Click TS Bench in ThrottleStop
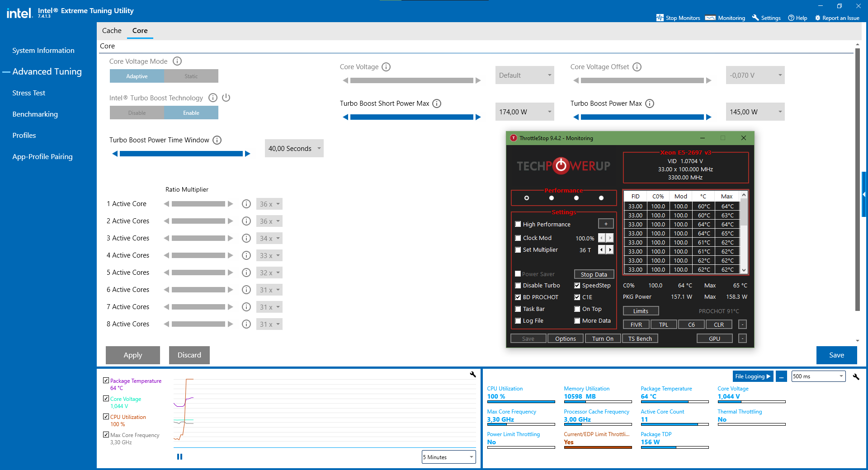Viewport: 868px width, 470px height. [640, 338]
